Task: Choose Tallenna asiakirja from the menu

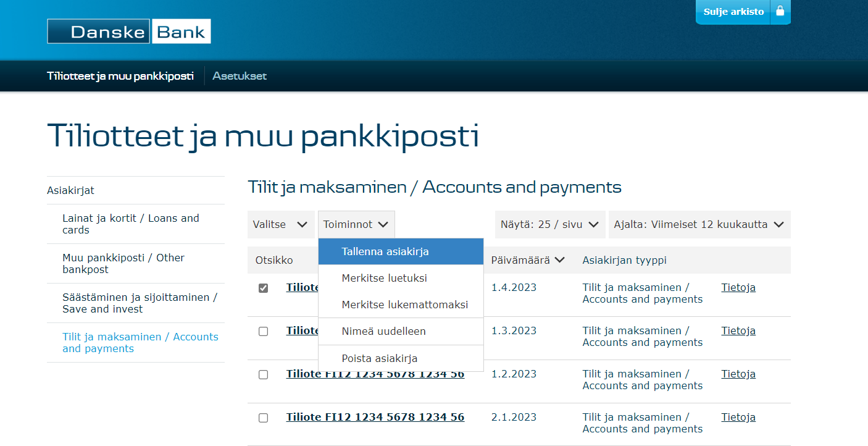Action: [x=385, y=252]
